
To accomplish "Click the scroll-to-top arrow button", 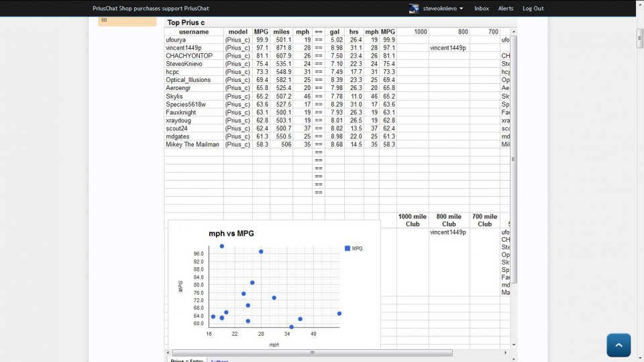I will [x=618, y=345].
